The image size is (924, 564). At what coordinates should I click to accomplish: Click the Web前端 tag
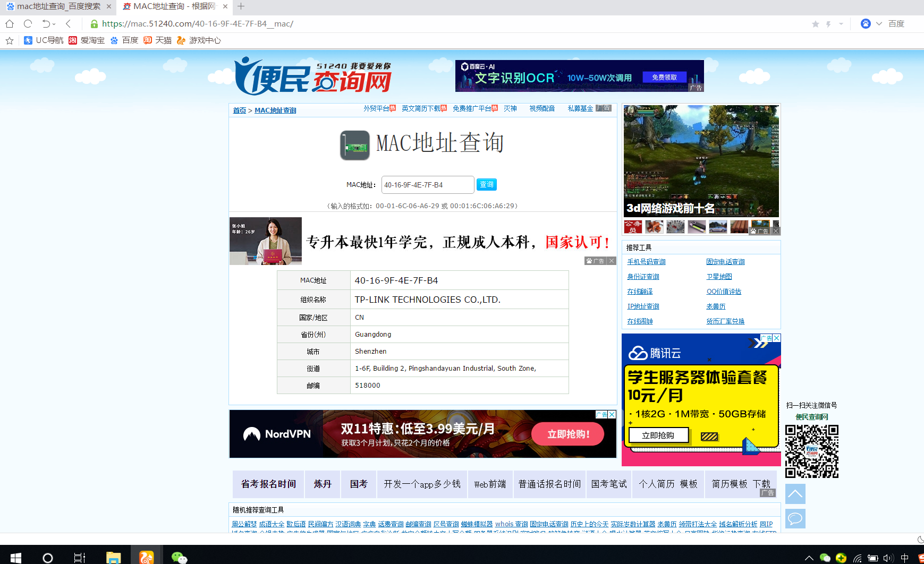[x=490, y=484]
